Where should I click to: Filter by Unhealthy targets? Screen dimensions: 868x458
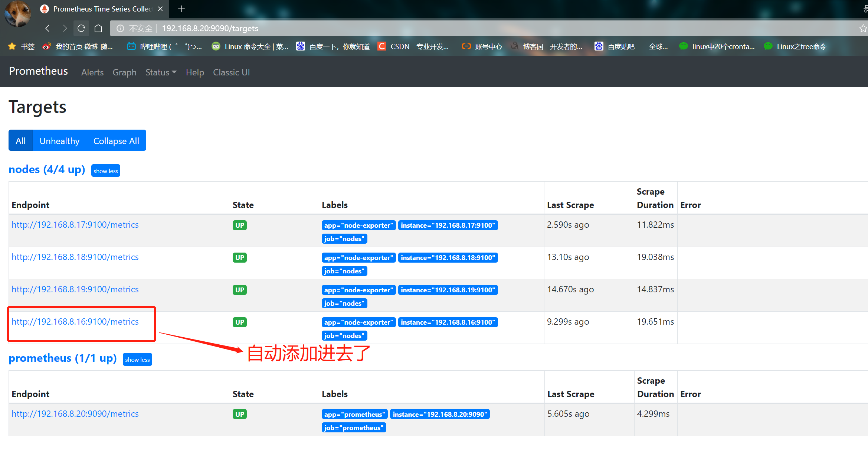pos(60,140)
